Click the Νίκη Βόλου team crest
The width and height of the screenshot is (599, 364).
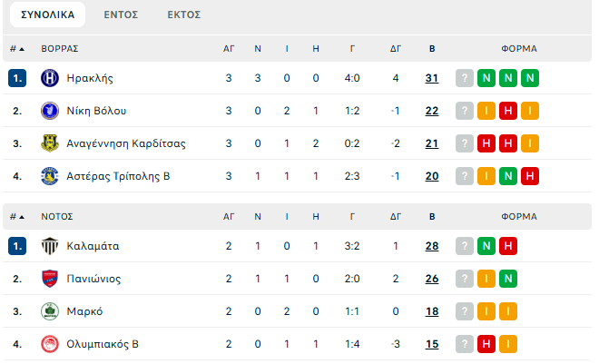(50, 111)
